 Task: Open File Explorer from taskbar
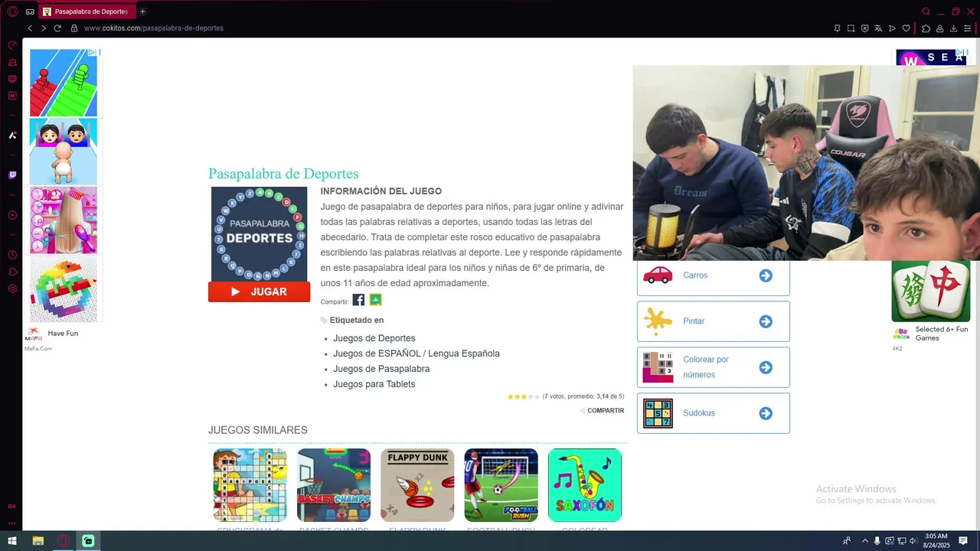(x=38, y=541)
